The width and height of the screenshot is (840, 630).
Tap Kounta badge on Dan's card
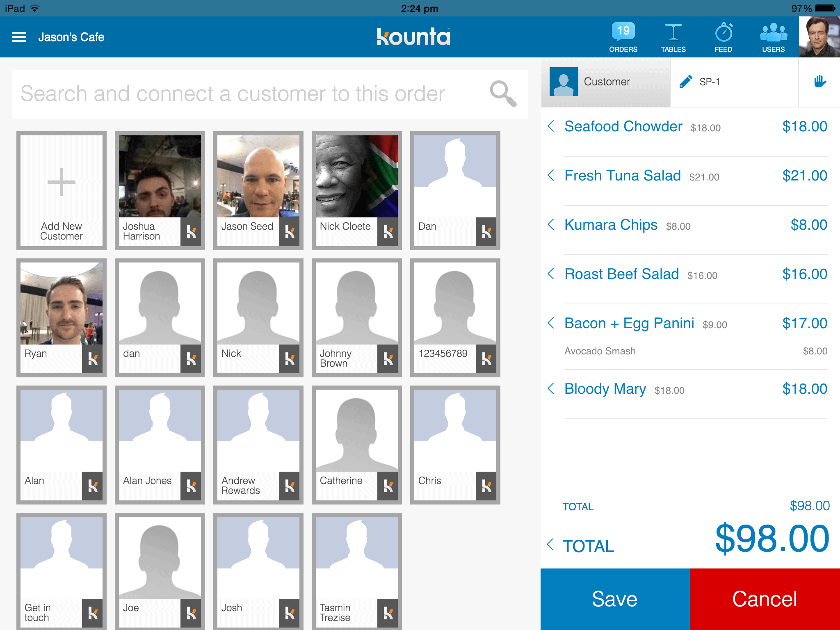(486, 232)
